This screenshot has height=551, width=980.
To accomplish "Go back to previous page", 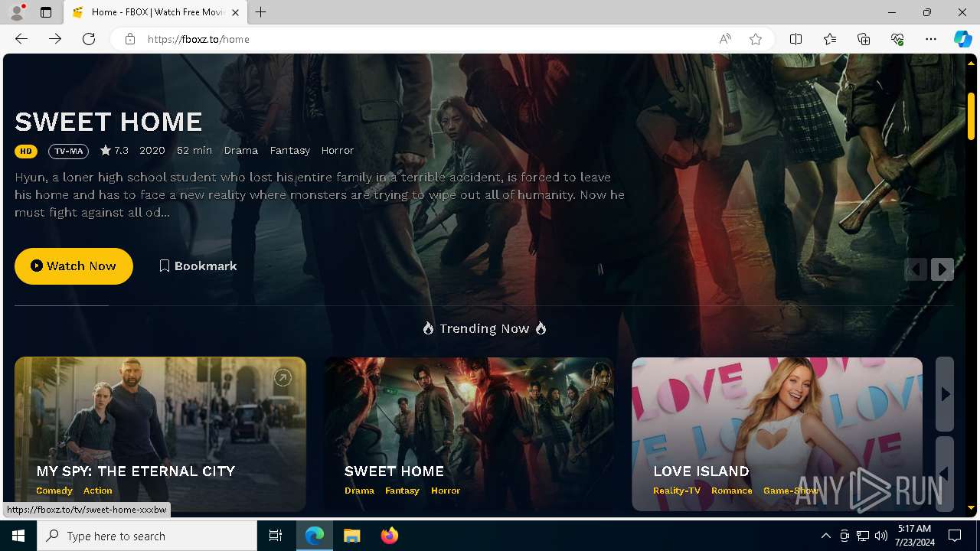I will (21, 39).
